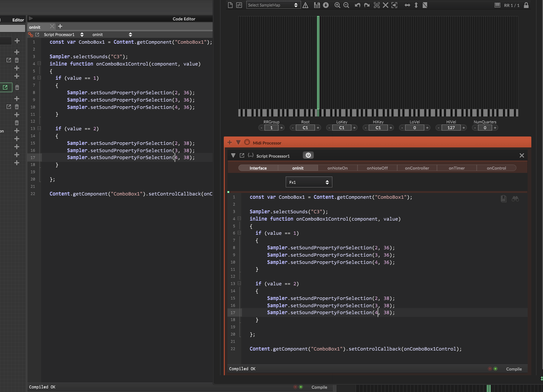Open the Fx1 combo box
Viewport: 543px width, 392px height.
(x=309, y=182)
